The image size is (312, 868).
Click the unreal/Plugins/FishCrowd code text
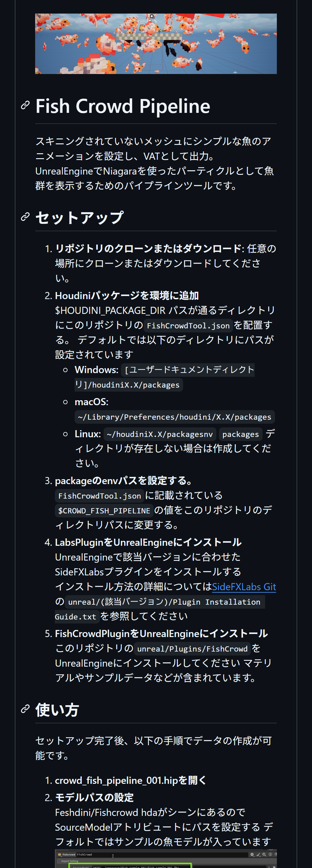pyautogui.click(x=192, y=649)
